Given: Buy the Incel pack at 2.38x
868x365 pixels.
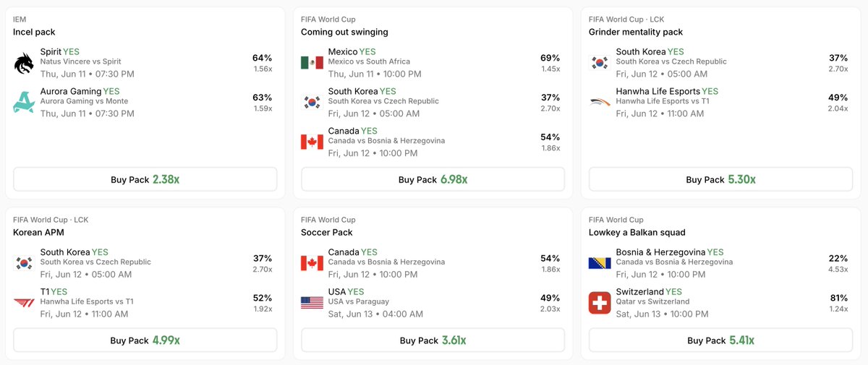Looking at the screenshot, I should tap(145, 179).
